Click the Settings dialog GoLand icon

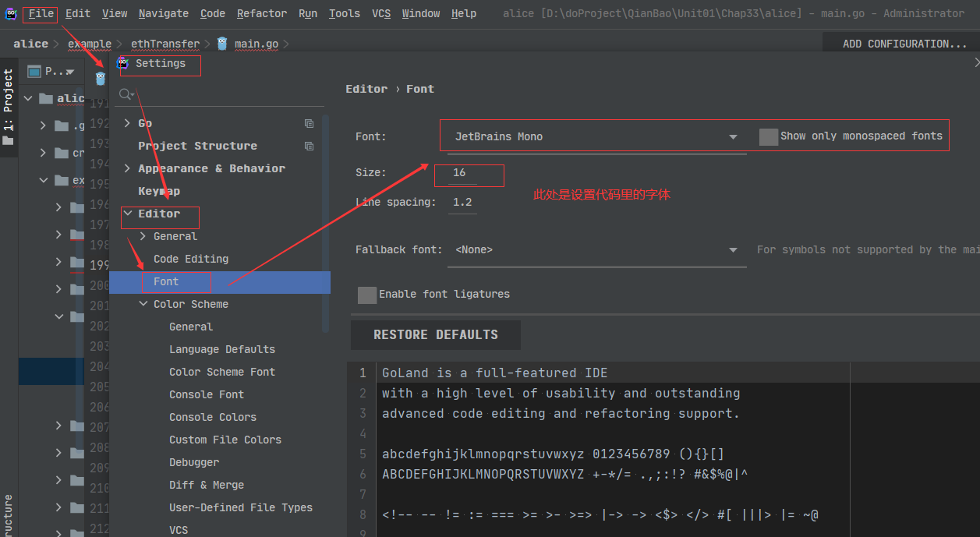tap(123, 63)
